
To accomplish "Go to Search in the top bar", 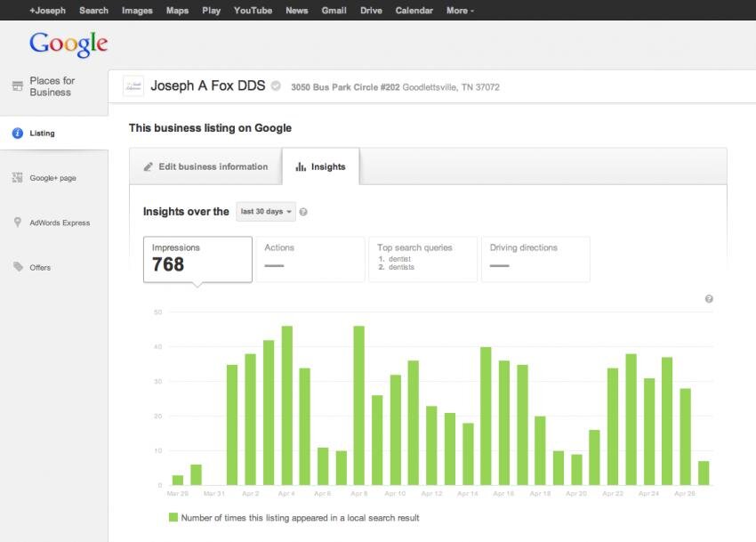I will click(x=93, y=10).
